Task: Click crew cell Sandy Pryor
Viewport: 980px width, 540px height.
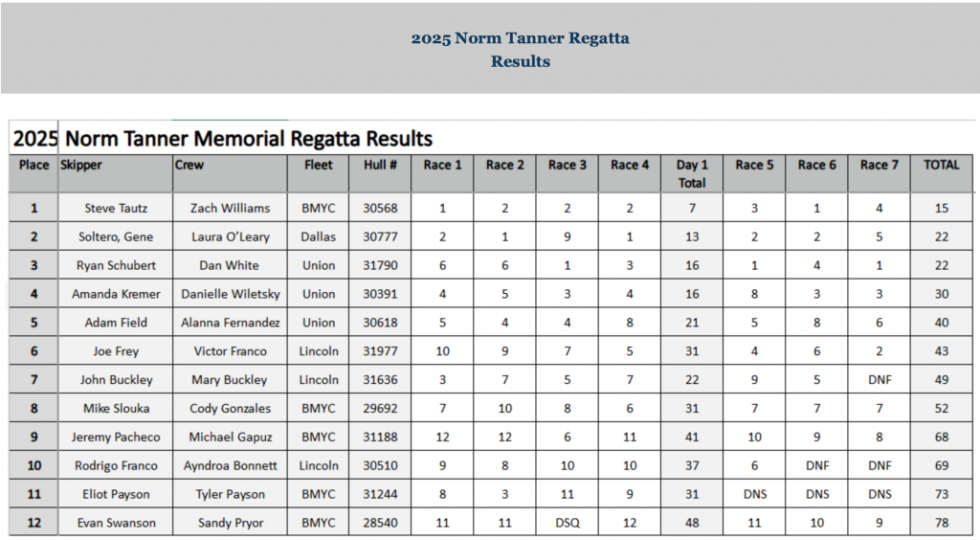Action: tap(230, 523)
